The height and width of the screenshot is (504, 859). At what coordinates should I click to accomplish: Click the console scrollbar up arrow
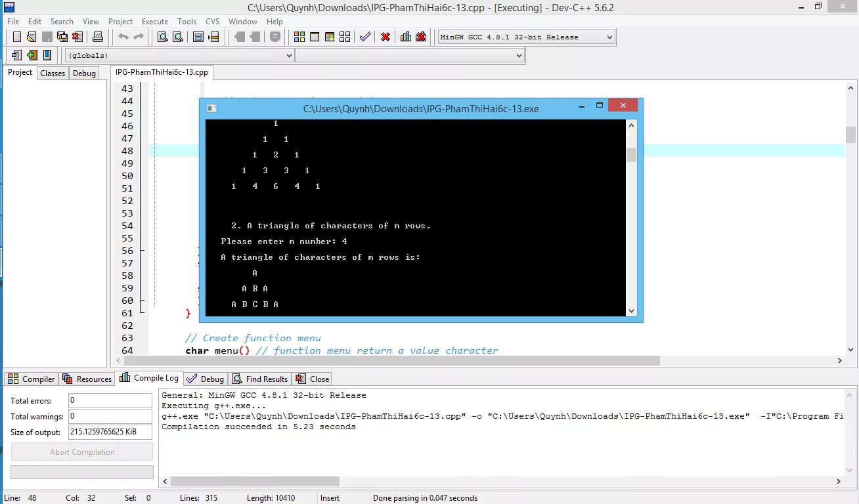[x=631, y=125]
